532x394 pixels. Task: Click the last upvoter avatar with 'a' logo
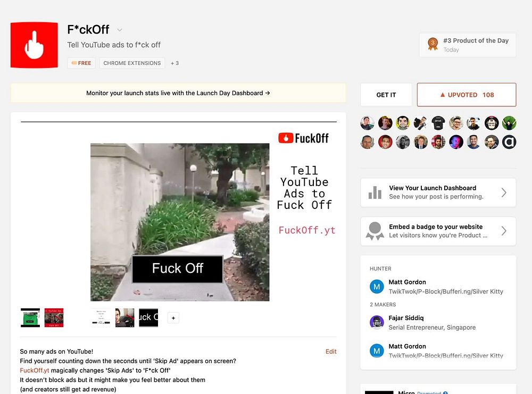(509, 142)
